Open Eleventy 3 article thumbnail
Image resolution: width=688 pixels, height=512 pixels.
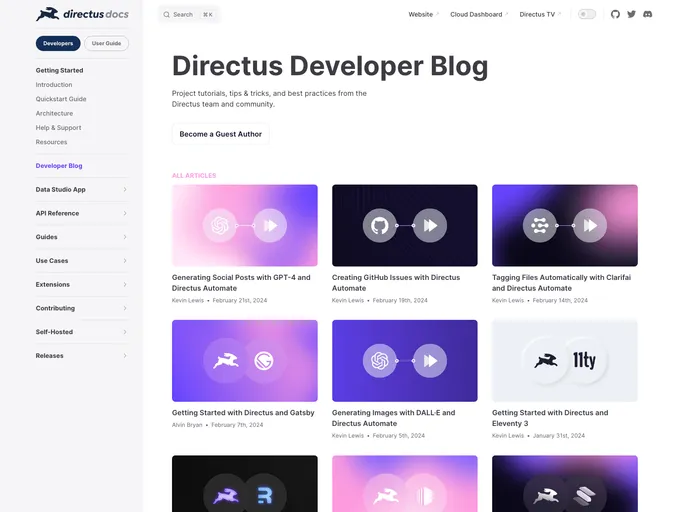(565, 361)
